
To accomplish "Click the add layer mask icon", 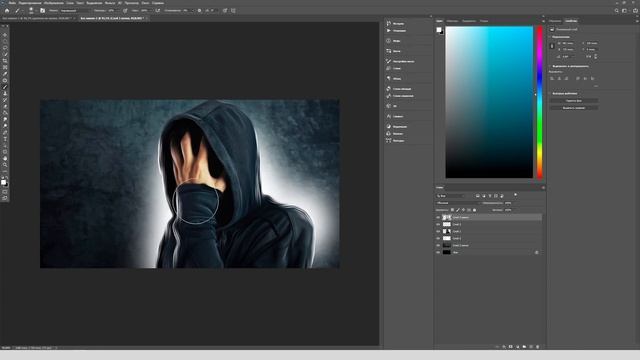I will (511, 347).
